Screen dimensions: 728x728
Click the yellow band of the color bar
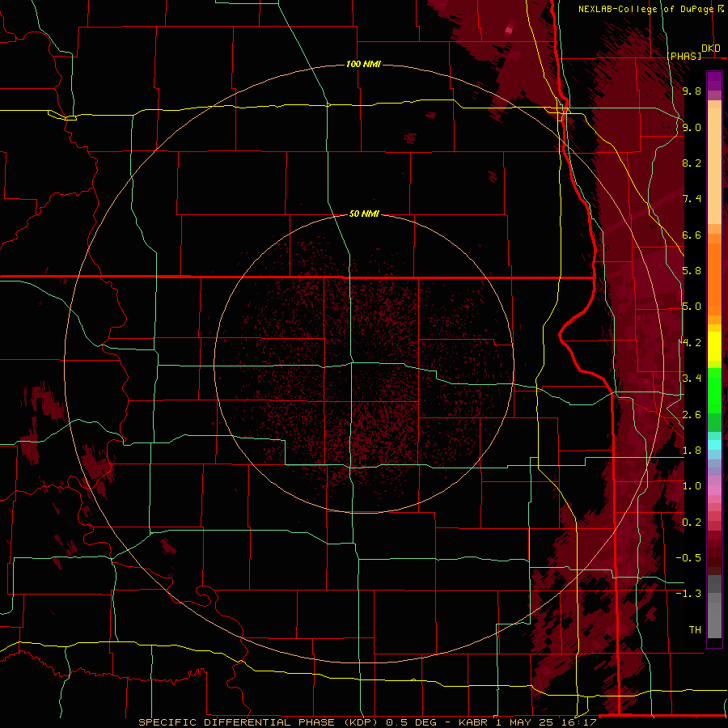(714, 346)
